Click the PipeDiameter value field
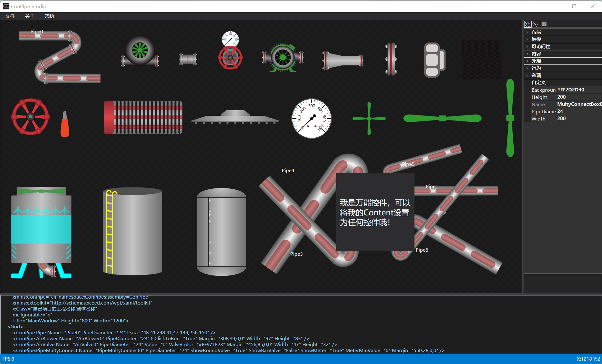Screen dimensions: 602x364 578,111
